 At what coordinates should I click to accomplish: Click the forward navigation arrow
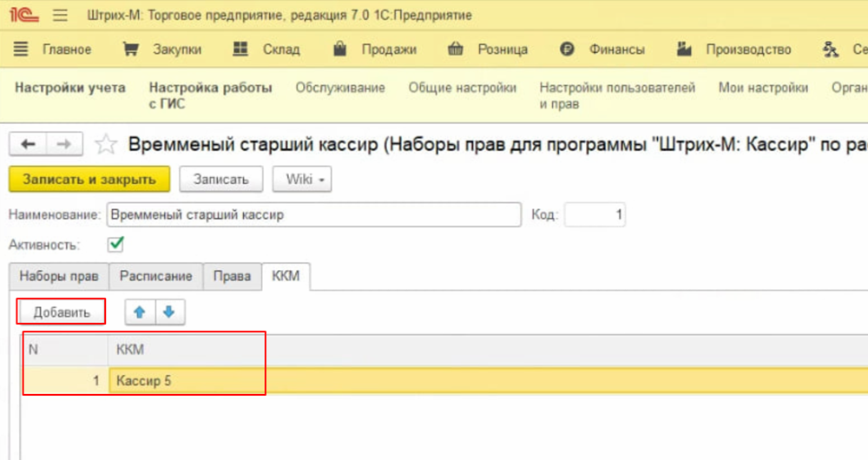(x=62, y=144)
